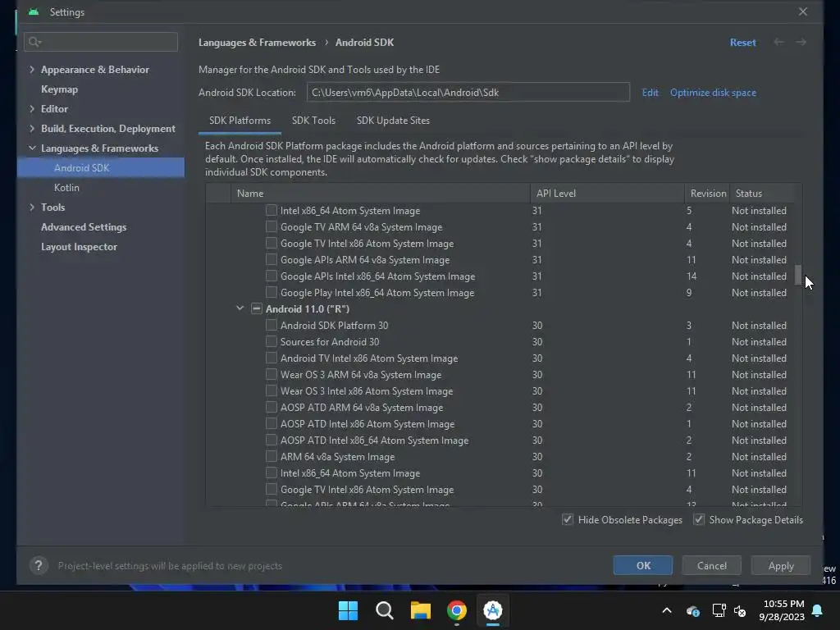Click the display network tray icon
840x630 pixels.
[x=719, y=610]
